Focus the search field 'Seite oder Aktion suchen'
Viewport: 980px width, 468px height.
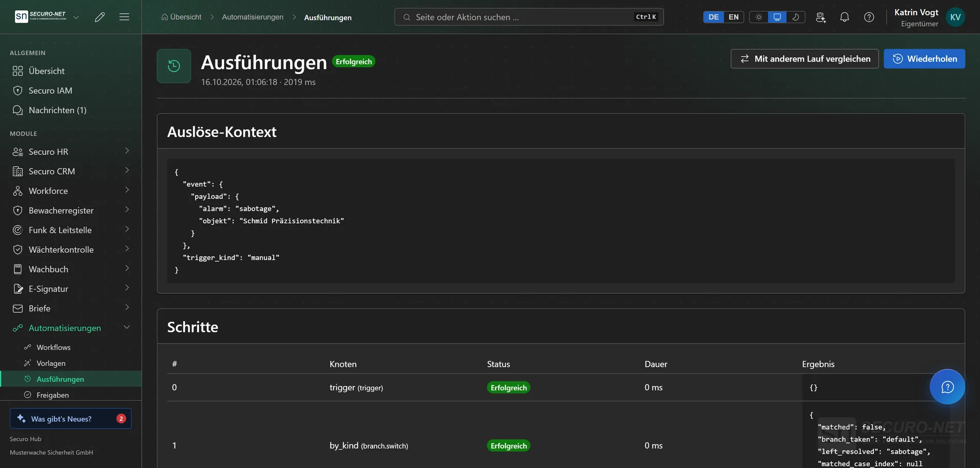coord(529,17)
